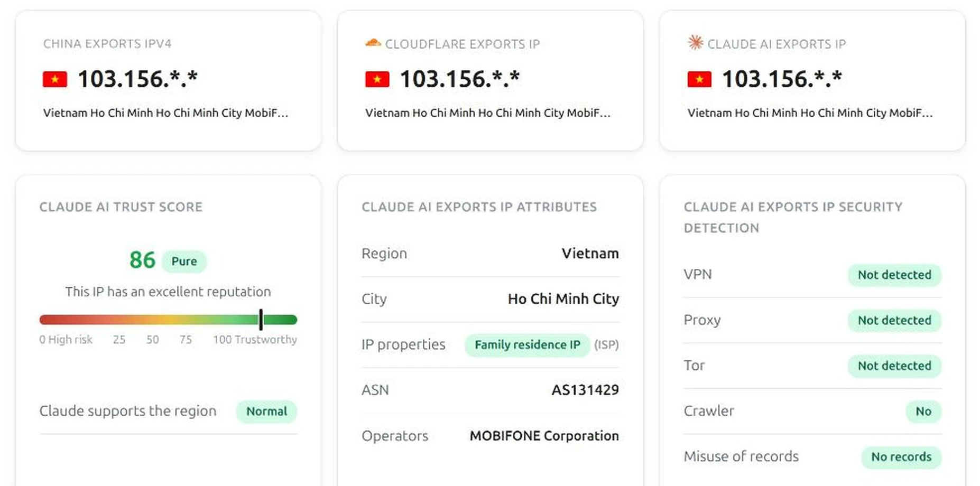Click the Normal region support badge

tap(266, 411)
